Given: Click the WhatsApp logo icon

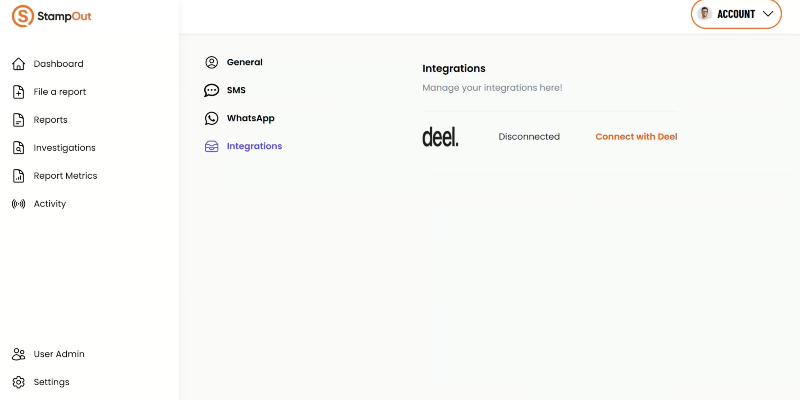Looking at the screenshot, I should tap(211, 118).
